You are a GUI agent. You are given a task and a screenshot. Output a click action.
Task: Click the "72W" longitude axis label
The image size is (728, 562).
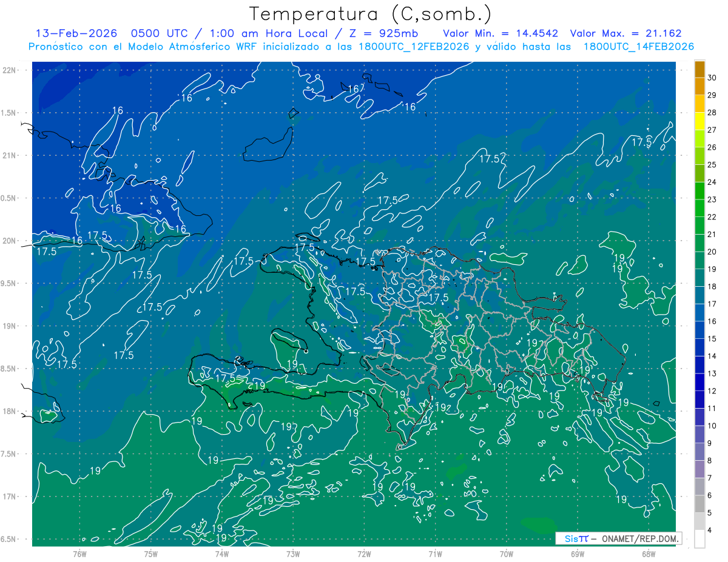[364, 554]
